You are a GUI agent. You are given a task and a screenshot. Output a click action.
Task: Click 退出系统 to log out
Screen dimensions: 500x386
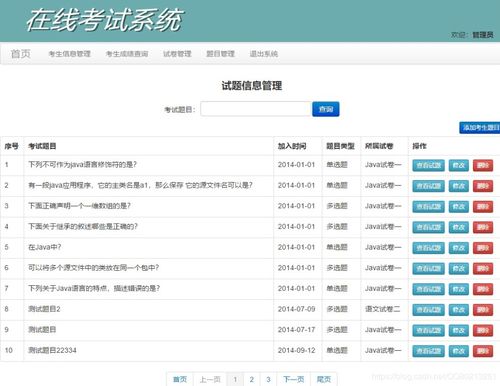pos(264,54)
